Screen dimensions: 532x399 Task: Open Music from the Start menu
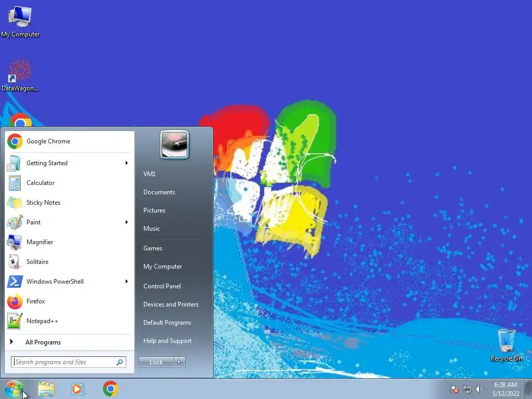(152, 229)
